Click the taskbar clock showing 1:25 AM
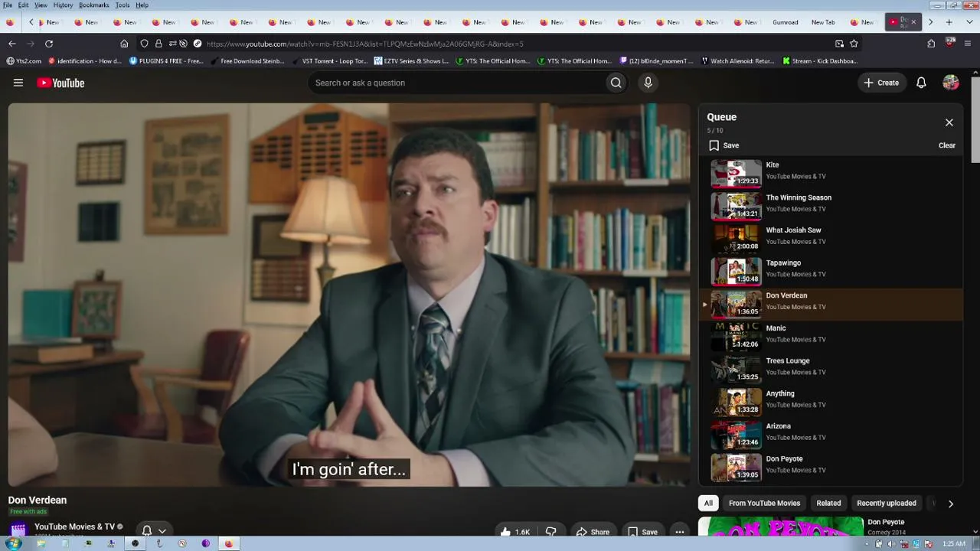This screenshot has height=551, width=980. [954, 543]
